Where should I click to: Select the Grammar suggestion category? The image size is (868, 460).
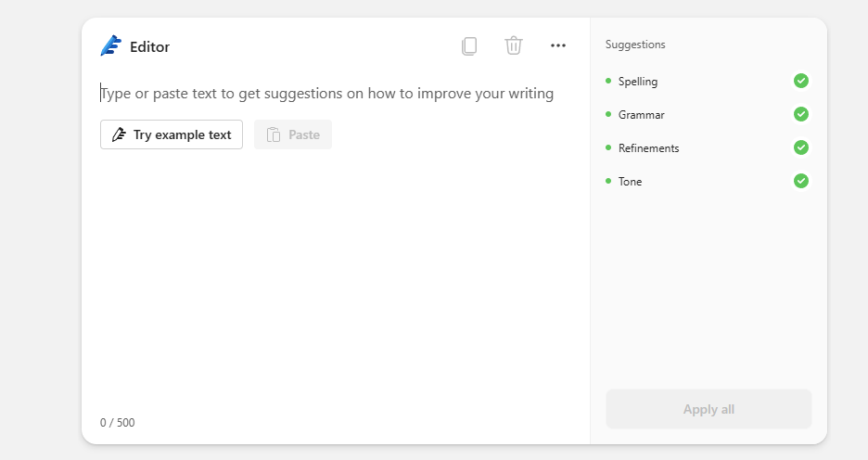tap(641, 115)
